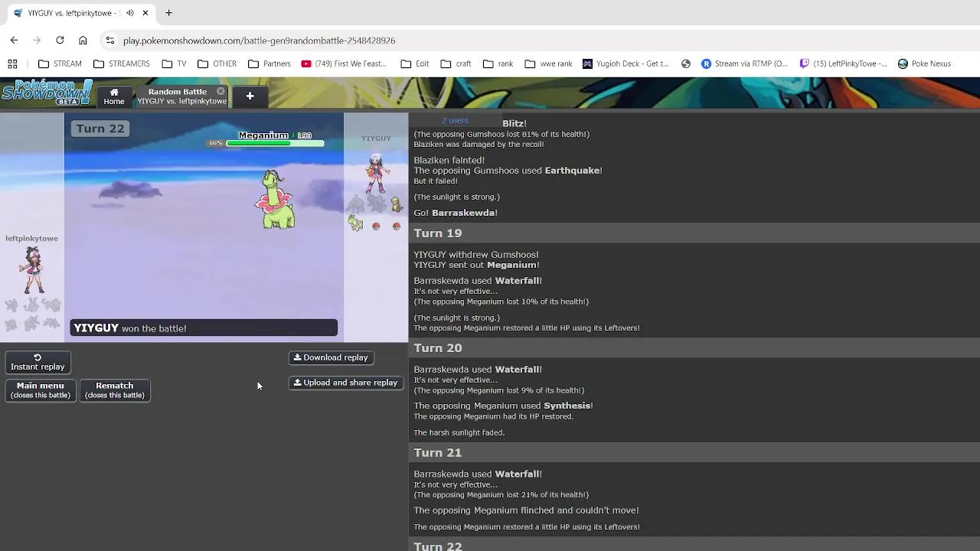Close the YIYGUY vs. leftpinkytowe browser tab
The width and height of the screenshot is (980, 551).
[x=145, y=13]
